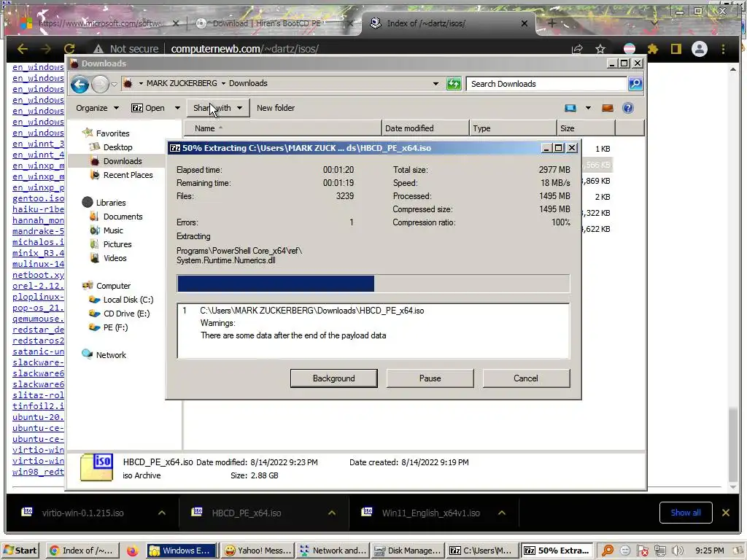Expand options for Win11_English_x64v1.iso download
Screen dimensions: 747x560
click(502, 513)
